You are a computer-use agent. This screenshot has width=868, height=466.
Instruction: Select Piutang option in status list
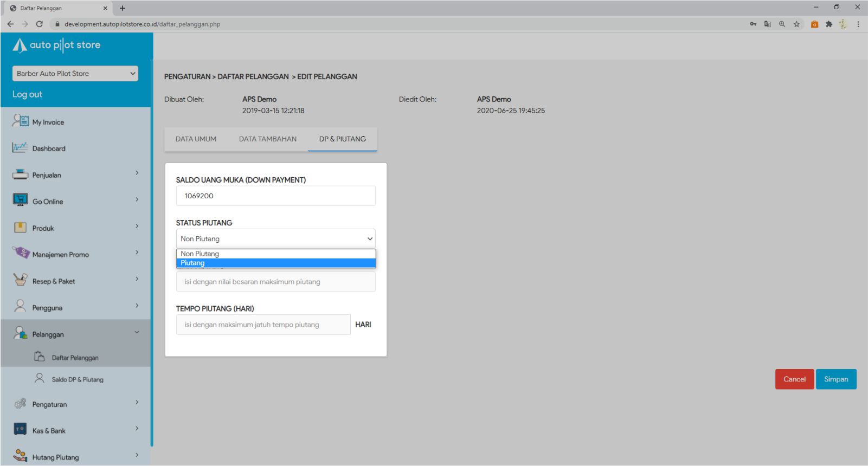[x=275, y=263]
